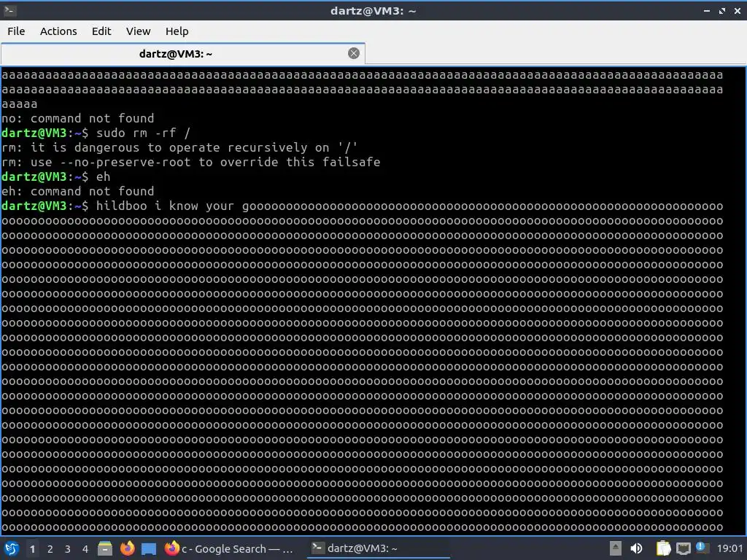Select the dartz@VM3: ~ terminal tab
The width and height of the screenshot is (747, 560).
[x=182, y=54]
